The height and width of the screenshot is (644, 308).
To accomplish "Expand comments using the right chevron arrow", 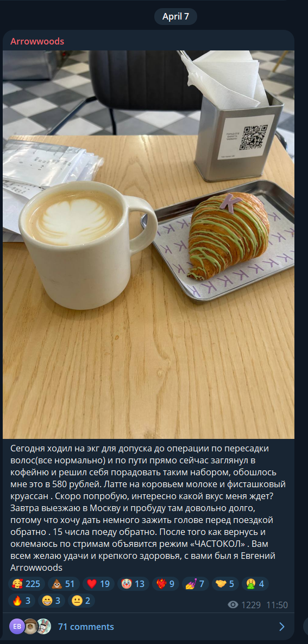I will point(282,626).
